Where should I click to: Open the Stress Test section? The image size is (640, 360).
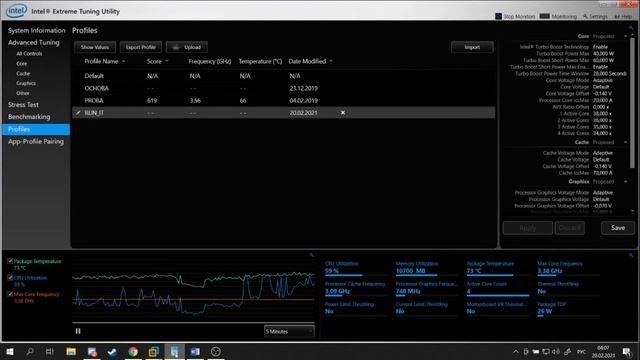click(x=23, y=105)
